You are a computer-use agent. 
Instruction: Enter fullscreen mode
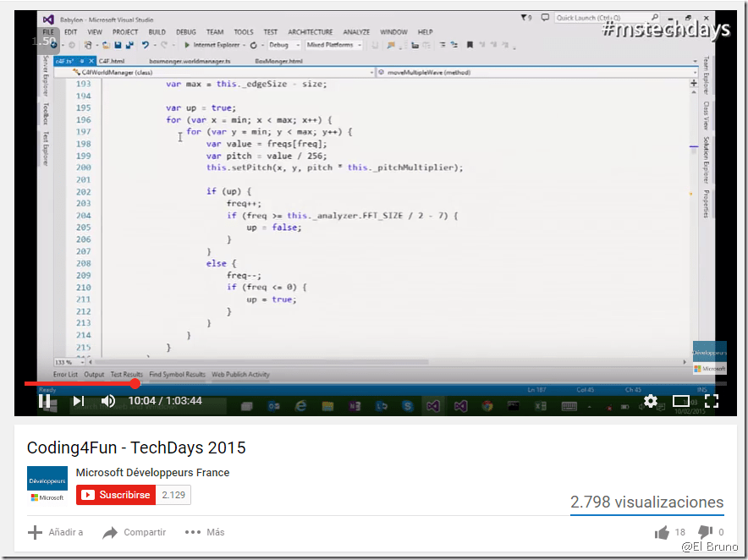click(x=712, y=401)
